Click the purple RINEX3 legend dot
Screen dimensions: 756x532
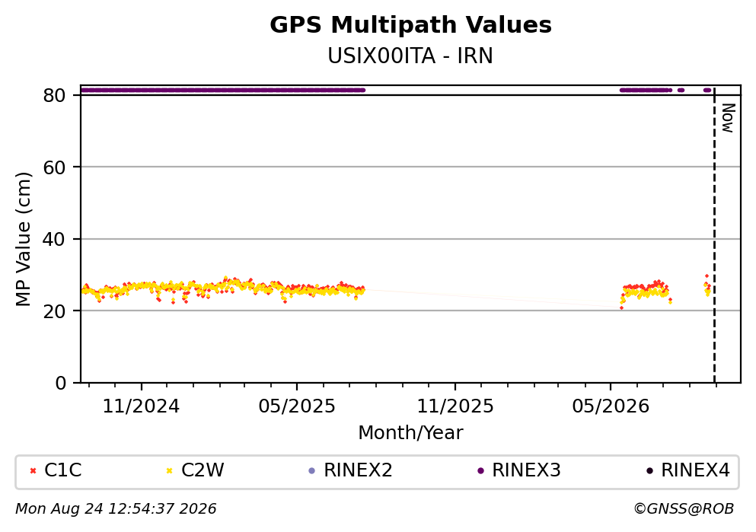(480, 470)
